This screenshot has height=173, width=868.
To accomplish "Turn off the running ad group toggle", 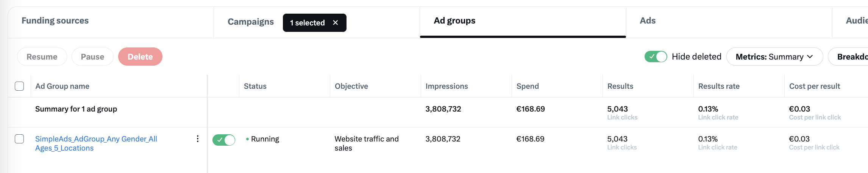I will (223, 140).
